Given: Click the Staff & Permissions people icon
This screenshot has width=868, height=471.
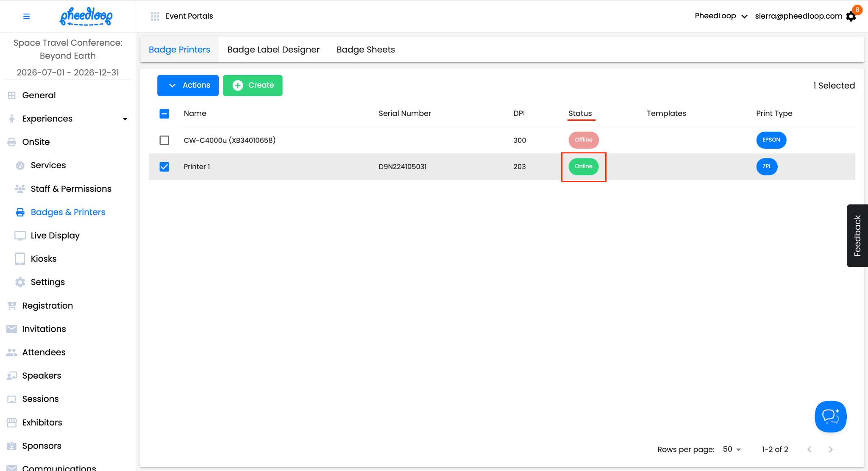Looking at the screenshot, I should [x=20, y=188].
